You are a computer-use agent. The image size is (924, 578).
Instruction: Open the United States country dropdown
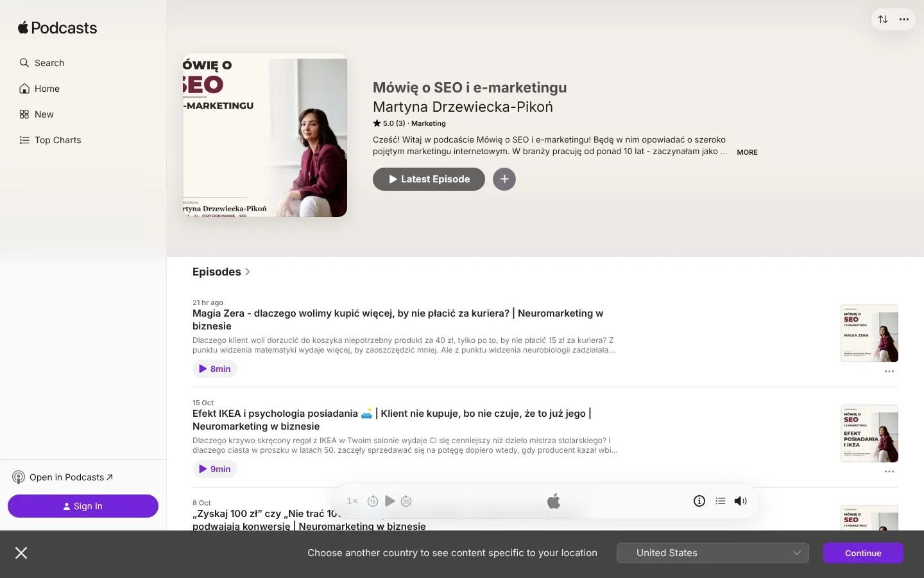[x=713, y=553]
